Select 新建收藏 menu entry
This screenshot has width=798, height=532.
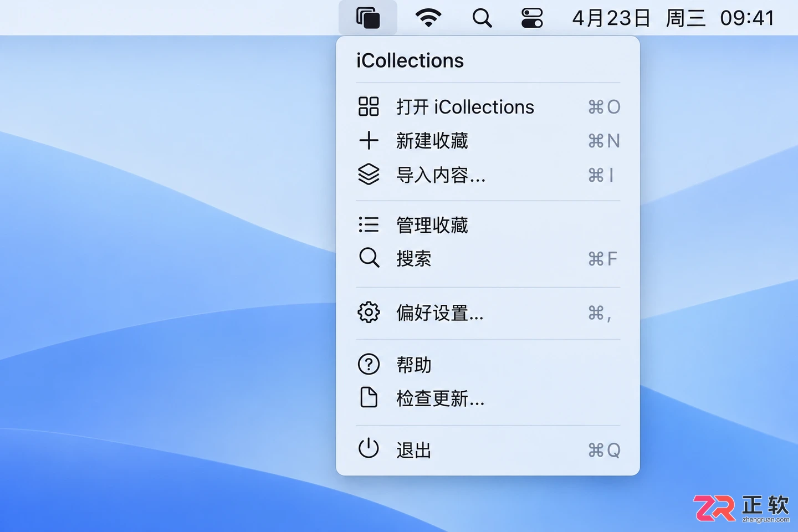click(488, 141)
